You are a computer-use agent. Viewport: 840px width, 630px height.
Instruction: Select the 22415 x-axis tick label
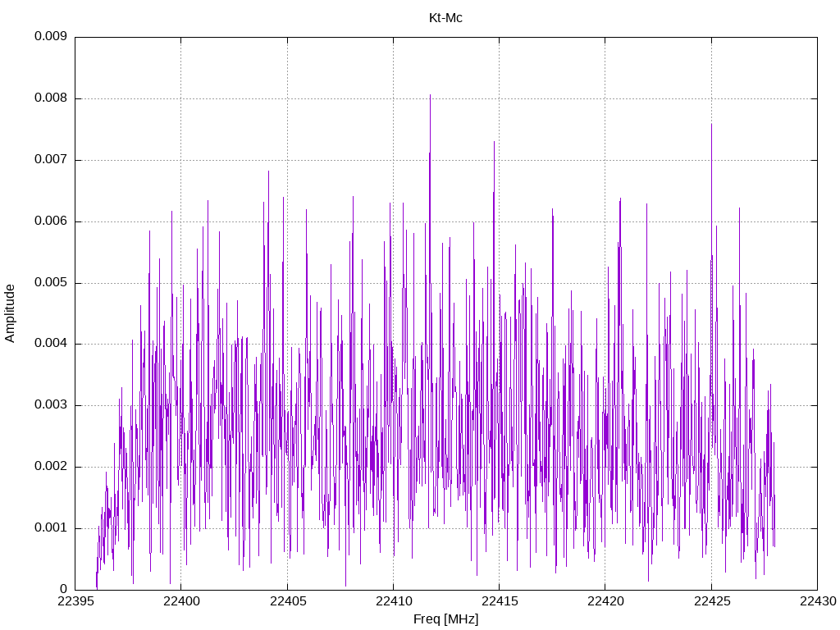(x=500, y=601)
